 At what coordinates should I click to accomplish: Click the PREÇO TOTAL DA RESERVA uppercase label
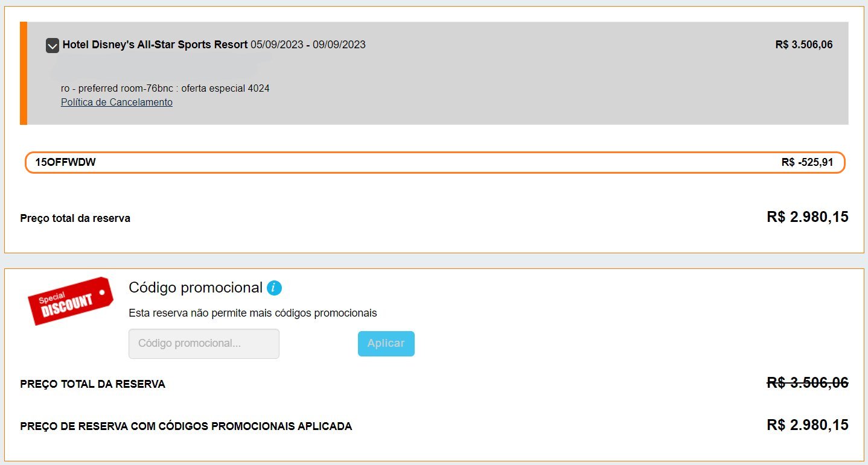pyautogui.click(x=92, y=384)
